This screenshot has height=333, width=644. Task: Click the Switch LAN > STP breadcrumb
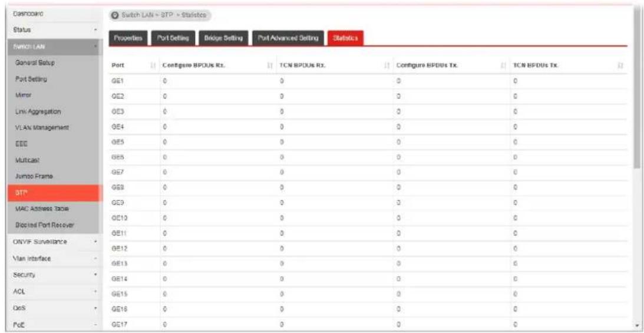click(159, 15)
